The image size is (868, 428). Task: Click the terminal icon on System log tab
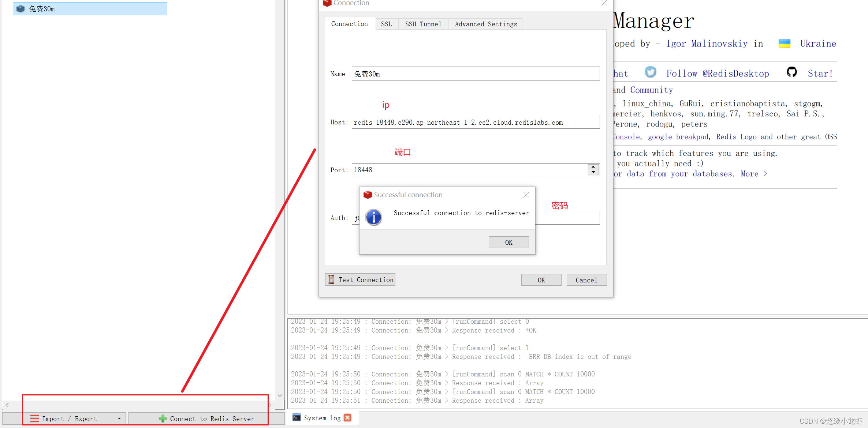point(297,417)
